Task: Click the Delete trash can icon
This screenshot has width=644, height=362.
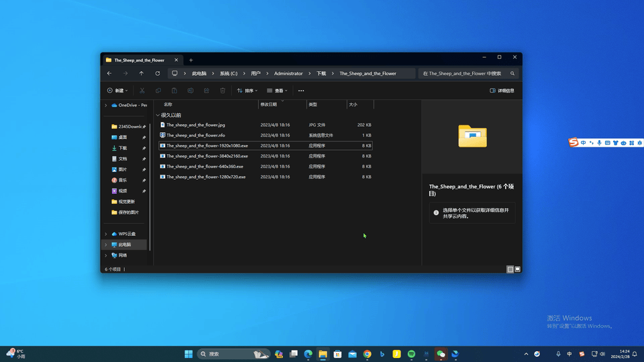Action: [x=223, y=90]
